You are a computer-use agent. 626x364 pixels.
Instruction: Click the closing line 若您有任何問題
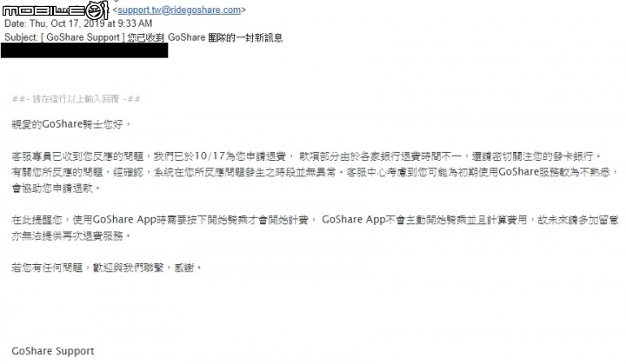(x=107, y=268)
